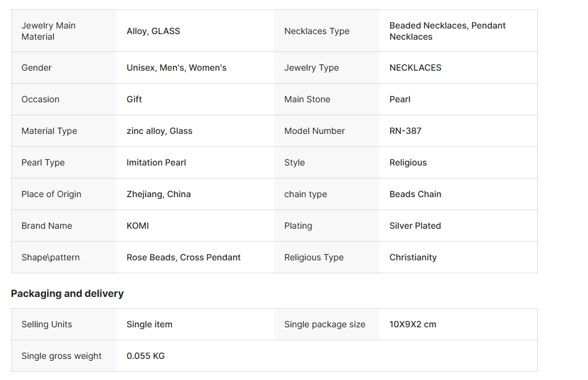Image resolution: width=588 pixels, height=380 pixels.
Task: Click the 'Religious' style value
Action: point(408,162)
